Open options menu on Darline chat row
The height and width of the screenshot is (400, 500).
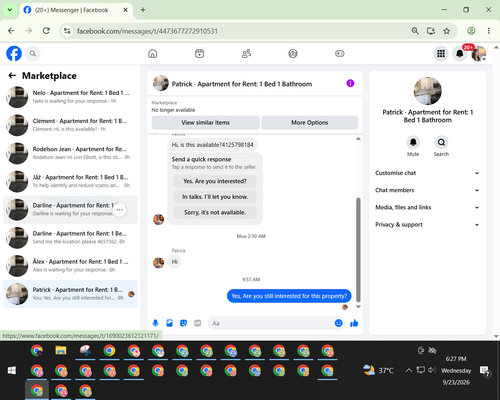pyautogui.click(x=120, y=210)
